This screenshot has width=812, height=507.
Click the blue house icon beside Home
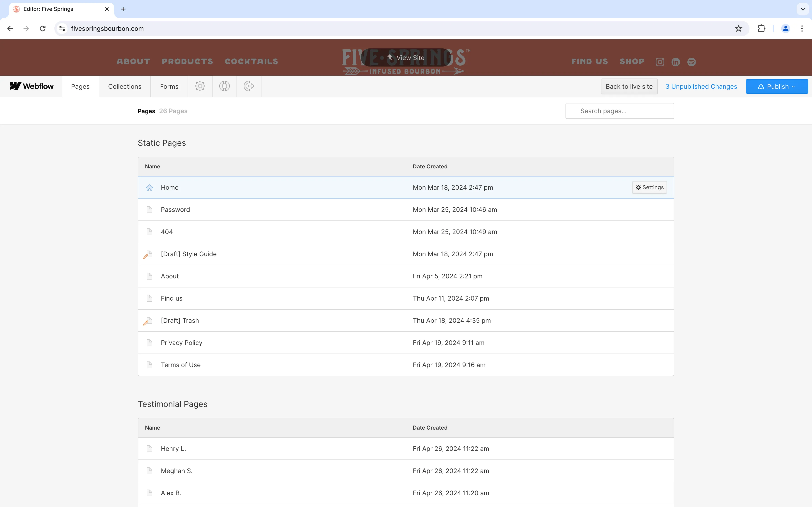[149, 187]
